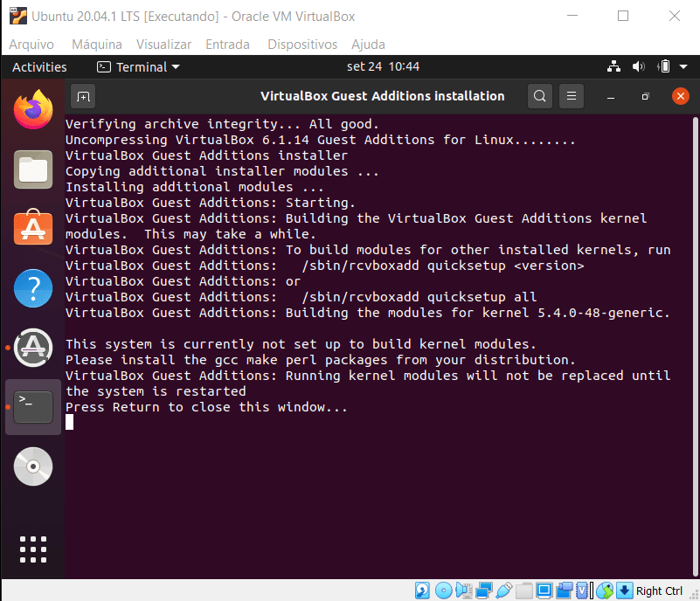The image size is (700, 601).
Task: Click the Activities button
Action: pyautogui.click(x=39, y=66)
